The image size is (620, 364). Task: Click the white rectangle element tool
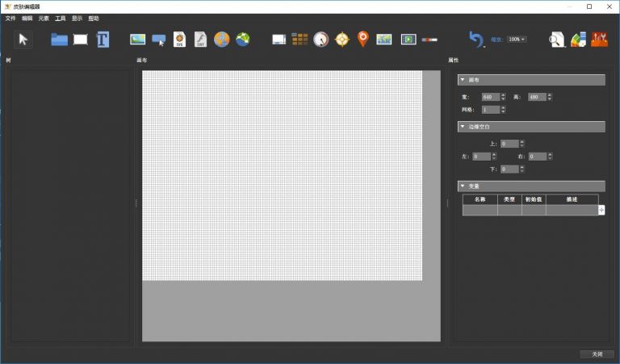pos(81,39)
